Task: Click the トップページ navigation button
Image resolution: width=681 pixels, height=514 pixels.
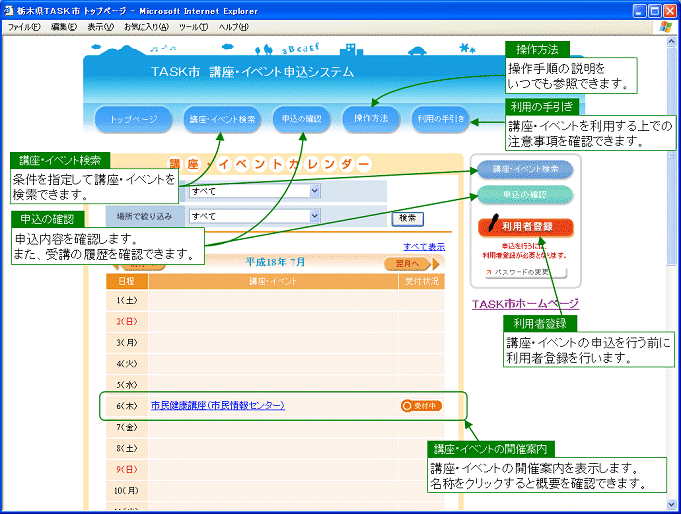Action: click(x=133, y=119)
